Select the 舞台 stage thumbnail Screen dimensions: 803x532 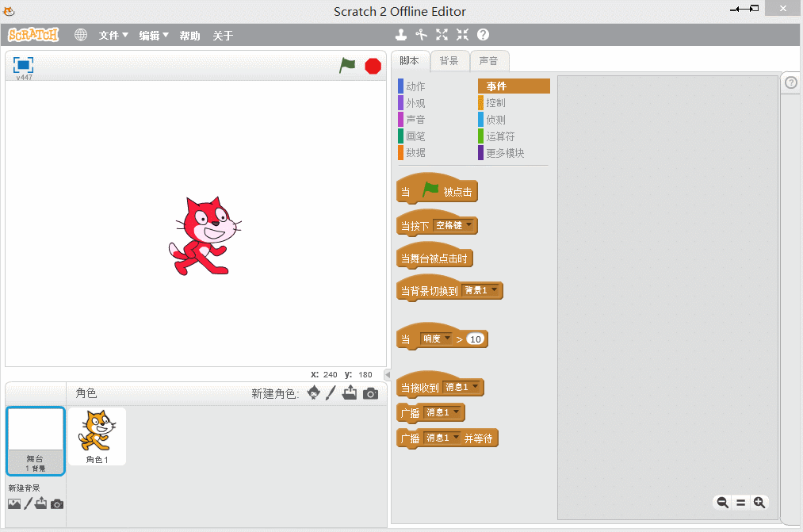(36, 441)
